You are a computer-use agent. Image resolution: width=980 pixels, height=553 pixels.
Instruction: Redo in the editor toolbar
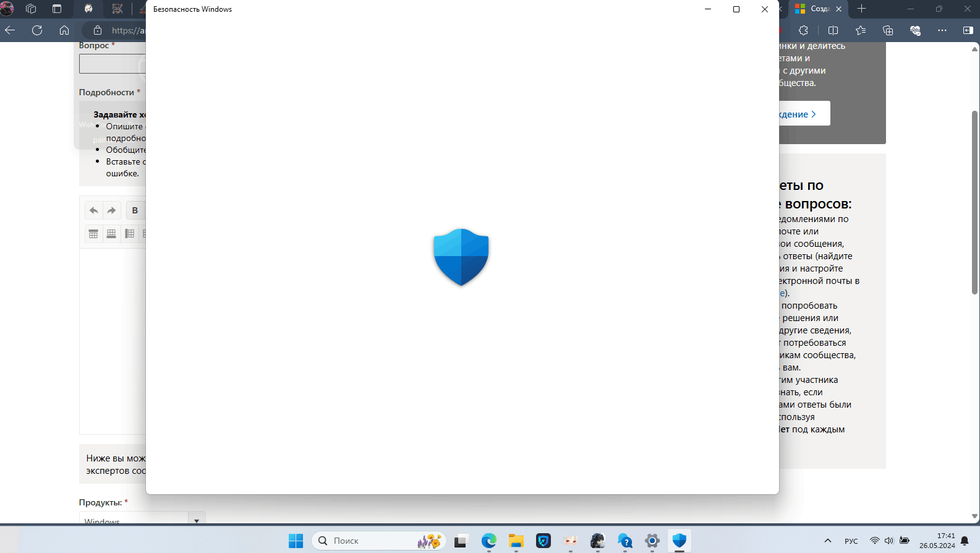tap(111, 210)
